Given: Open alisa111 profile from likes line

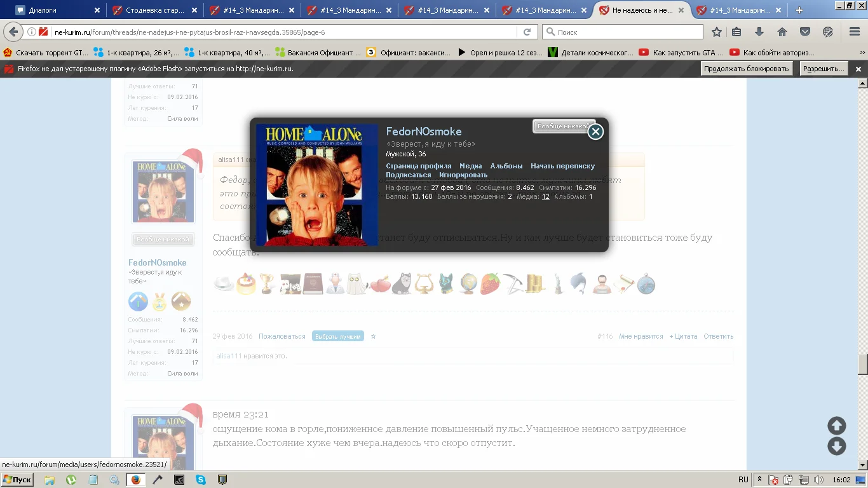Looking at the screenshot, I should (229, 356).
